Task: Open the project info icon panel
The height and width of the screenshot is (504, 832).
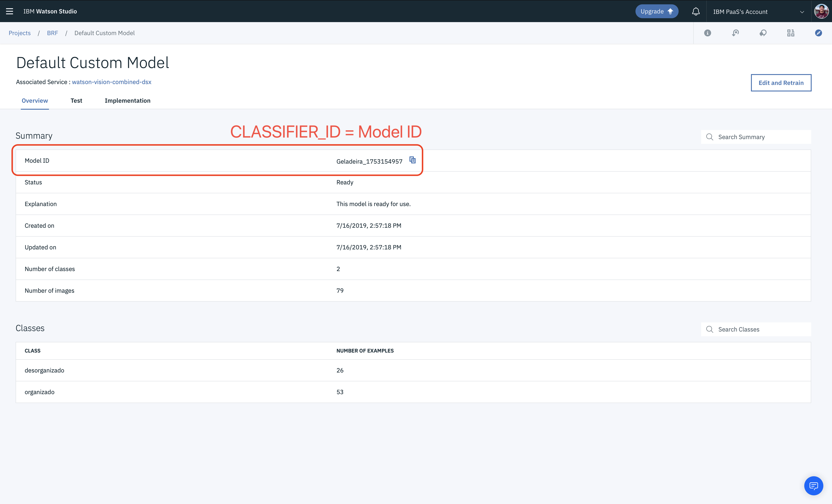Action: (x=707, y=33)
